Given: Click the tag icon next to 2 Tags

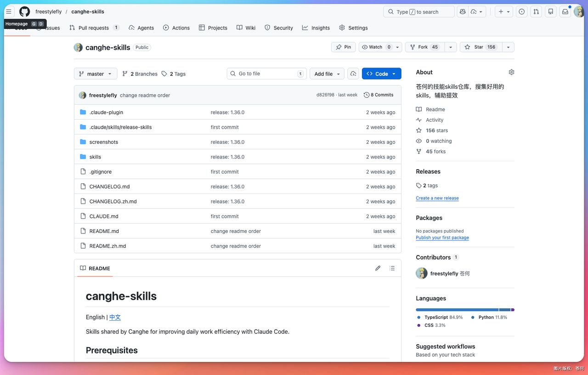Looking at the screenshot, I should click(164, 74).
